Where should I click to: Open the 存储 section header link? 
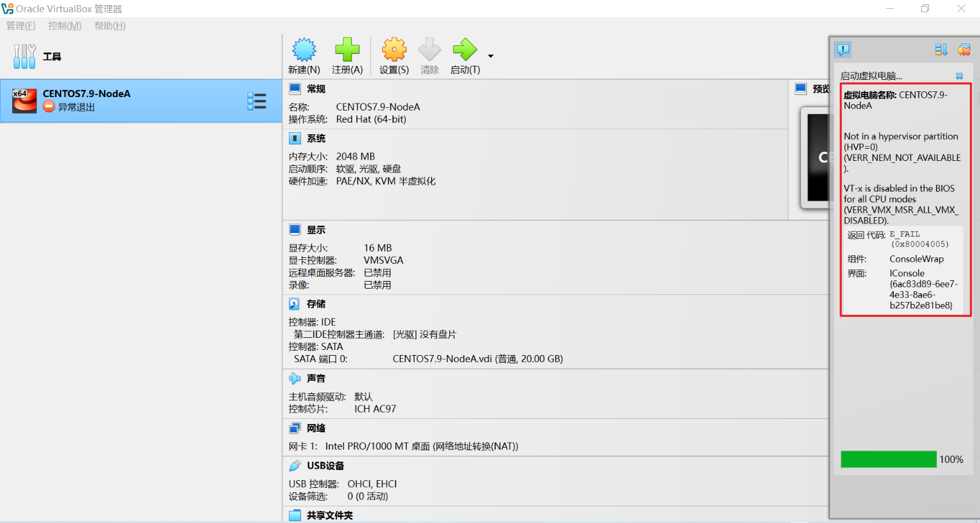pos(316,304)
